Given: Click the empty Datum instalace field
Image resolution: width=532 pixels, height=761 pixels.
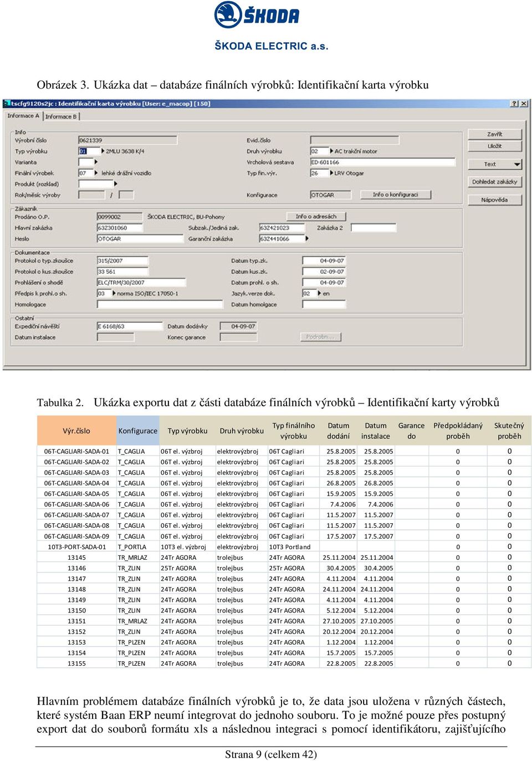Looking at the screenshot, I should point(115,338).
